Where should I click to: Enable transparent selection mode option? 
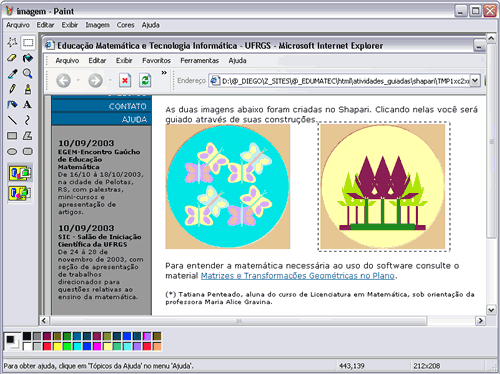click(x=20, y=193)
